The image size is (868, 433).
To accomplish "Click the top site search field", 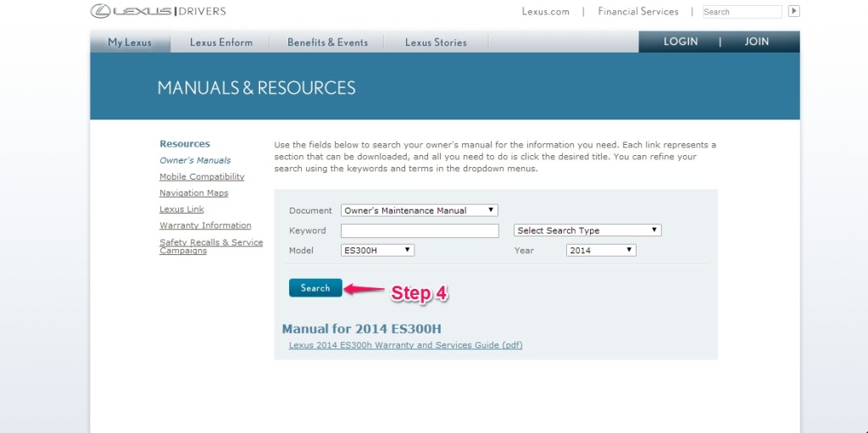I will (x=742, y=12).
